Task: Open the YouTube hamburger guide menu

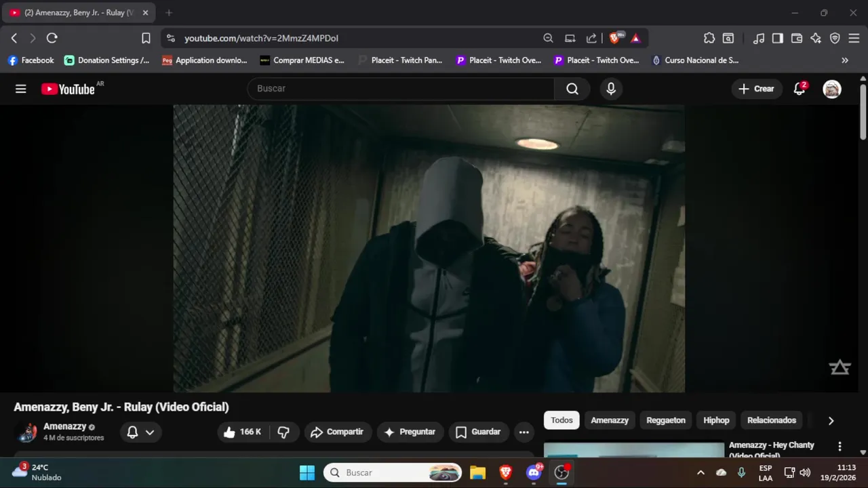Action: pos(21,89)
